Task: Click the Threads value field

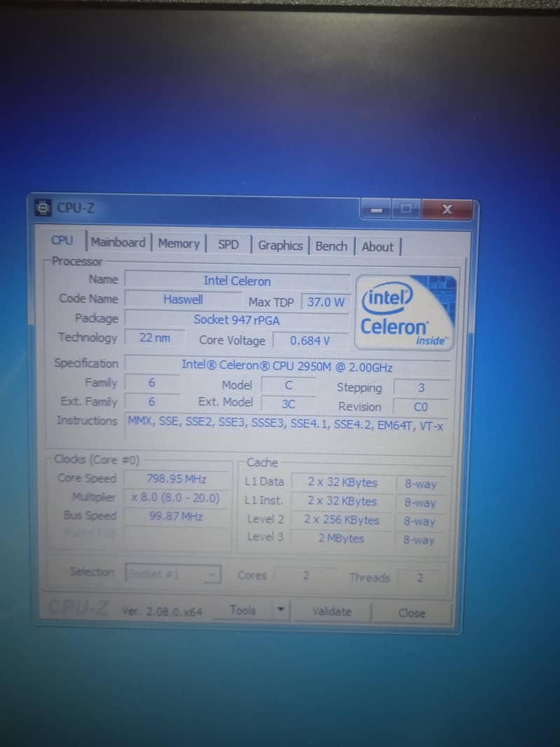Action: [420, 578]
